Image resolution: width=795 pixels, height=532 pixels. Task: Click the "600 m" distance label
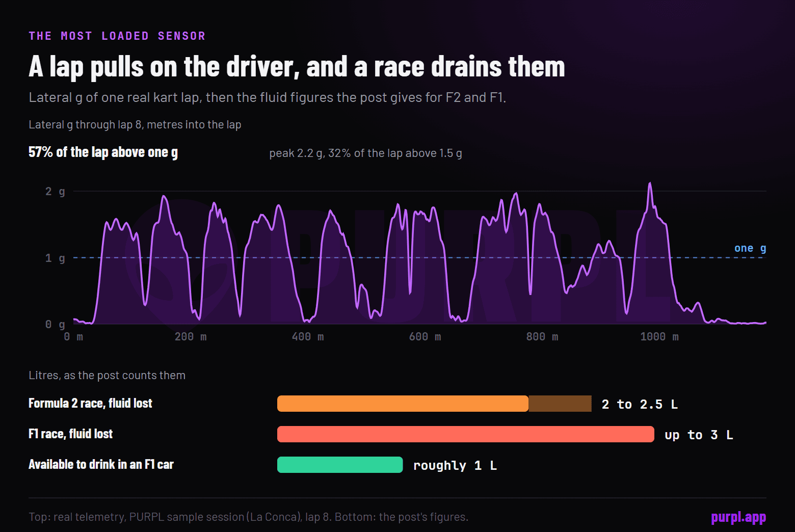click(425, 337)
